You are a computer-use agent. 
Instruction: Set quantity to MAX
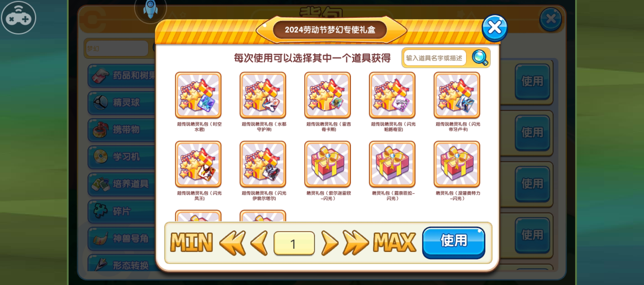click(x=394, y=242)
